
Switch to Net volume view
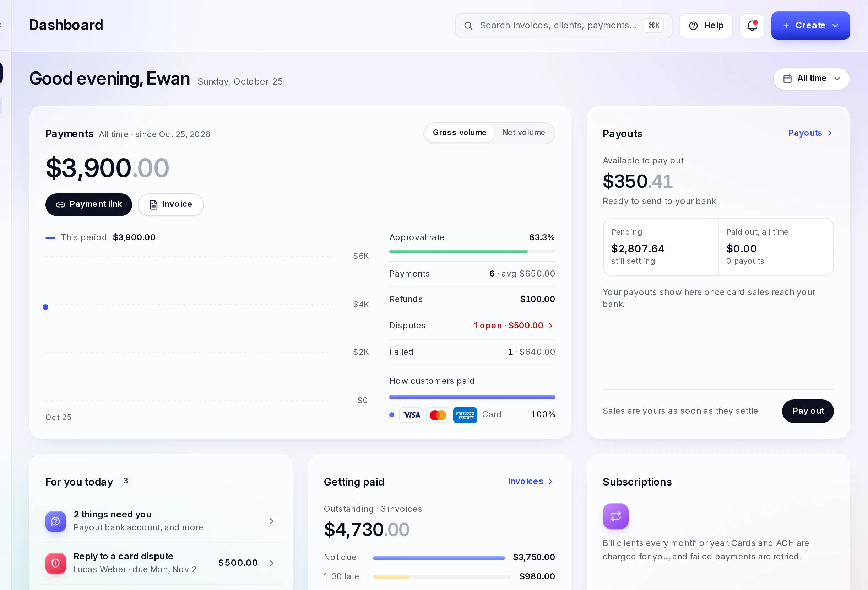coord(523,133)
